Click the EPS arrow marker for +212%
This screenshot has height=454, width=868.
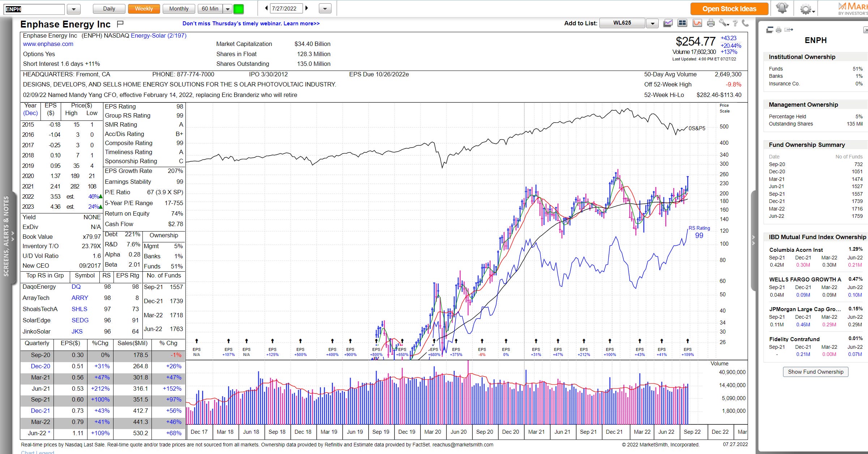[584, 341]
